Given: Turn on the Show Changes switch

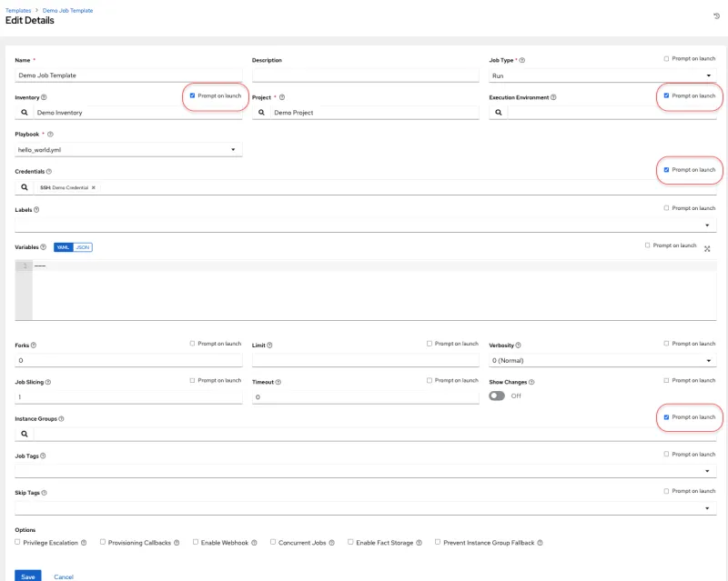Looking at the screenshot, I should [x=497, y=396].
